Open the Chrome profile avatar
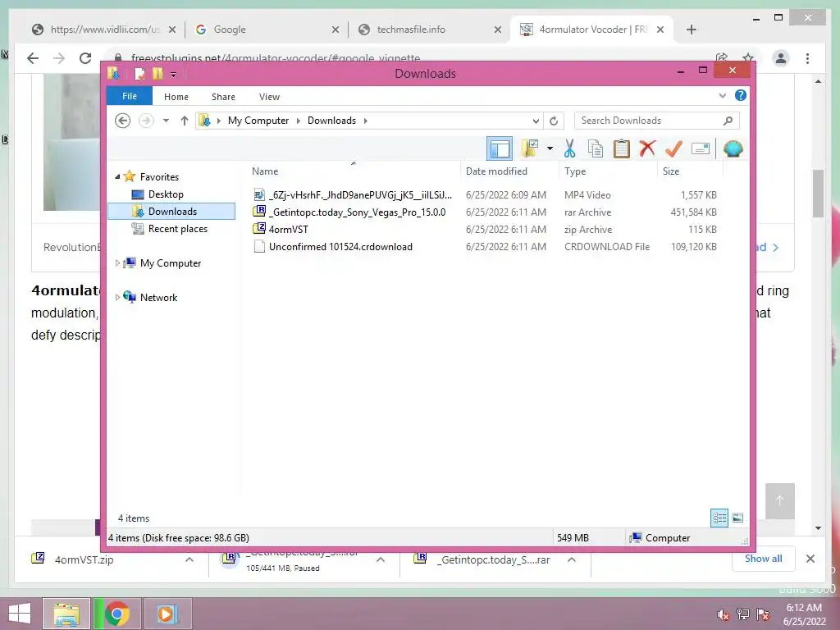 click(x=781, y=58)
